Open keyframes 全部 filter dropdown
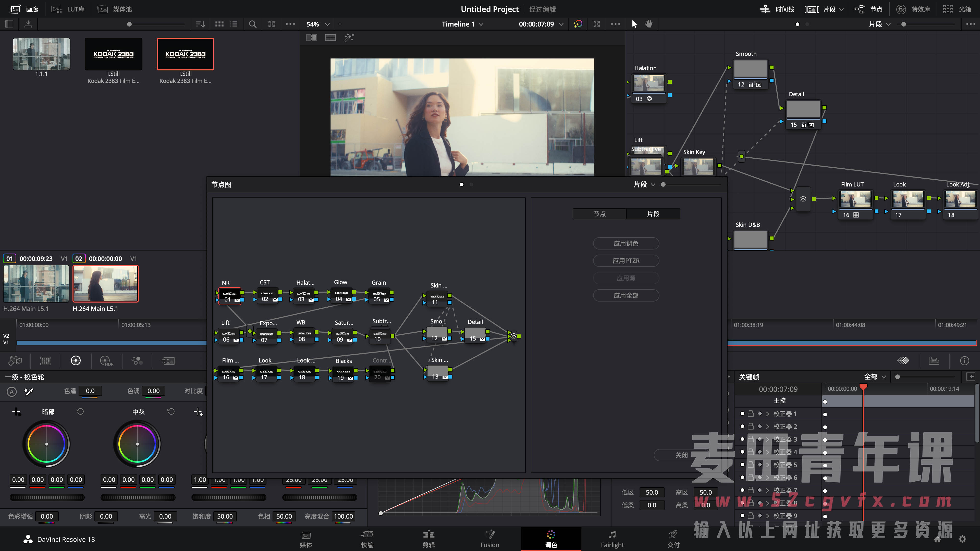Viewport: 980px width, 551px height. click(875, 377)
